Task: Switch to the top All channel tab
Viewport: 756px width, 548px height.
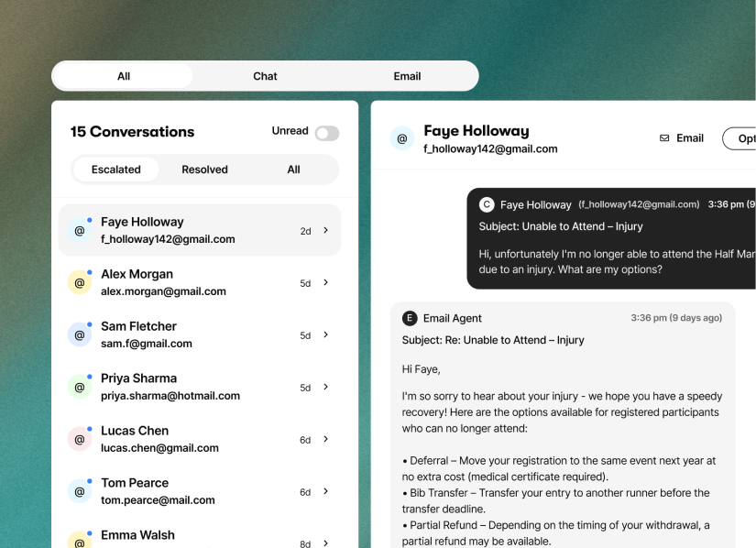Action: click(124, 76)
